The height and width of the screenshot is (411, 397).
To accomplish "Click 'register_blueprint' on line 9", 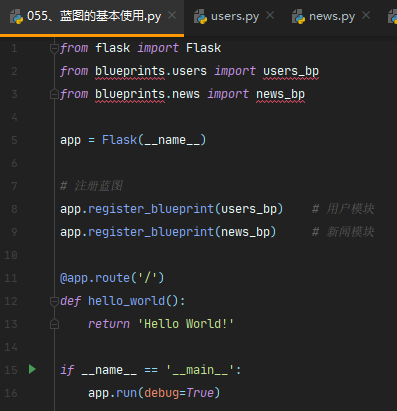I will pos(151,232).
